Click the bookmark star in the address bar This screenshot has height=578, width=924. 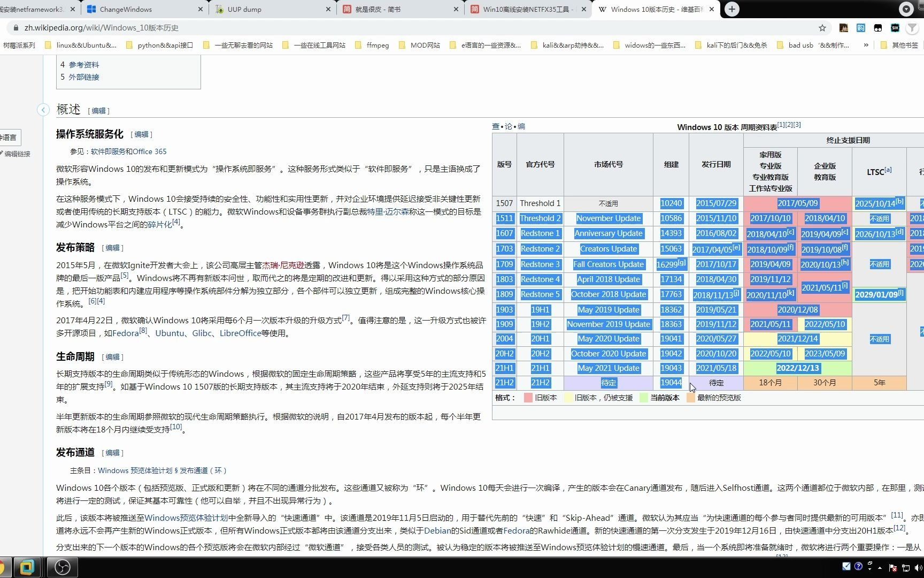pyautogui.click(x=822, y=28)
